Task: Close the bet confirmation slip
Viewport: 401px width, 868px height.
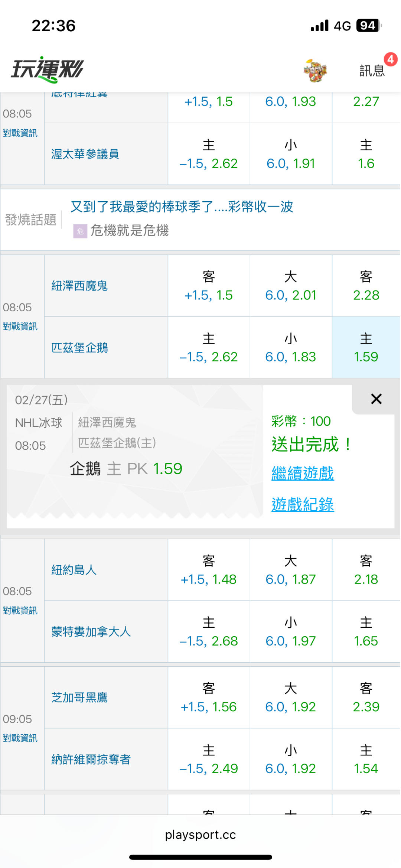Action: point(376,399)
